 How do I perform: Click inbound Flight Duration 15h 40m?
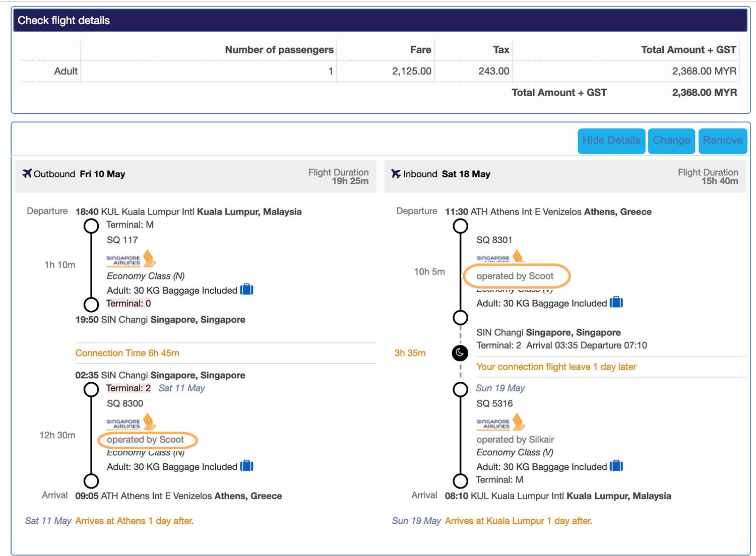pos(708,176)
